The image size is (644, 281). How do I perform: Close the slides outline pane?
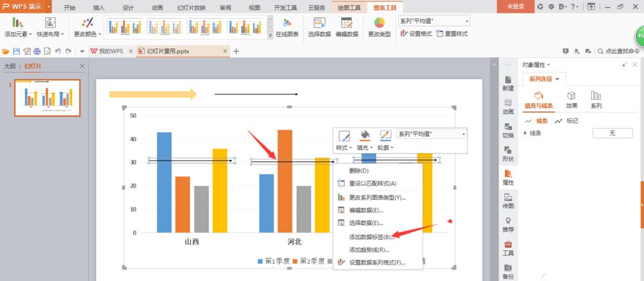click(82, 66)
